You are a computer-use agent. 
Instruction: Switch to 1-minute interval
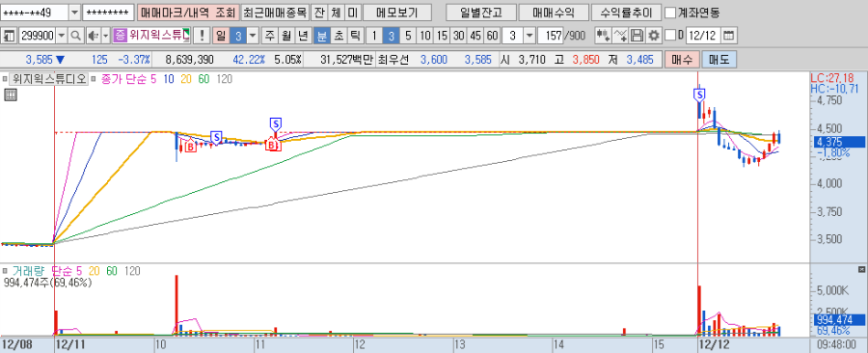coord(374,36)
